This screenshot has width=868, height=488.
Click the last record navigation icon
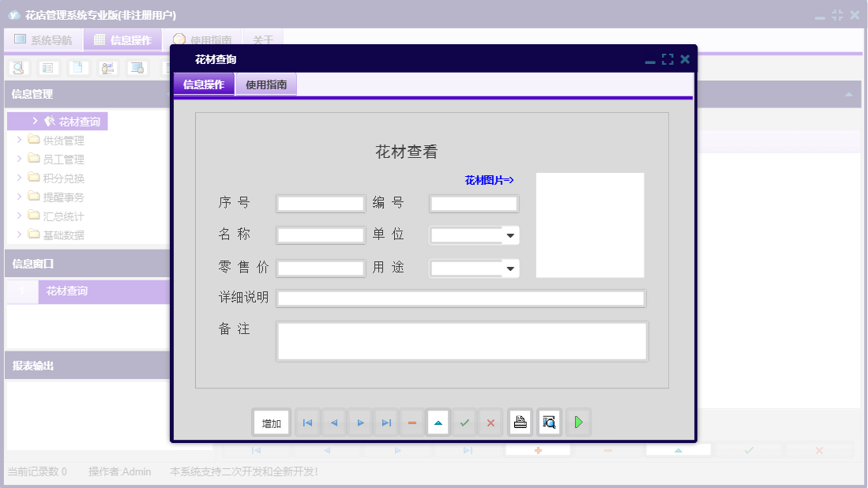[385, 422]
